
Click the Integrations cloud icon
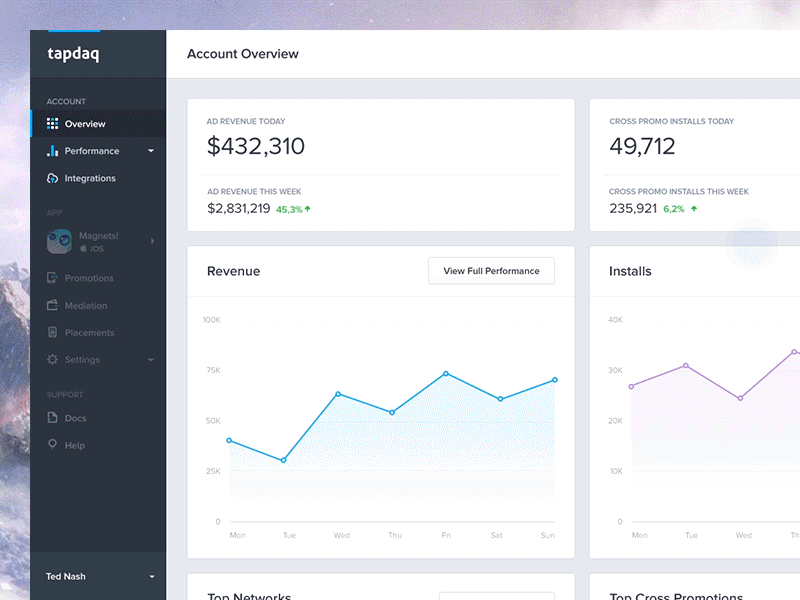[53, 178]
